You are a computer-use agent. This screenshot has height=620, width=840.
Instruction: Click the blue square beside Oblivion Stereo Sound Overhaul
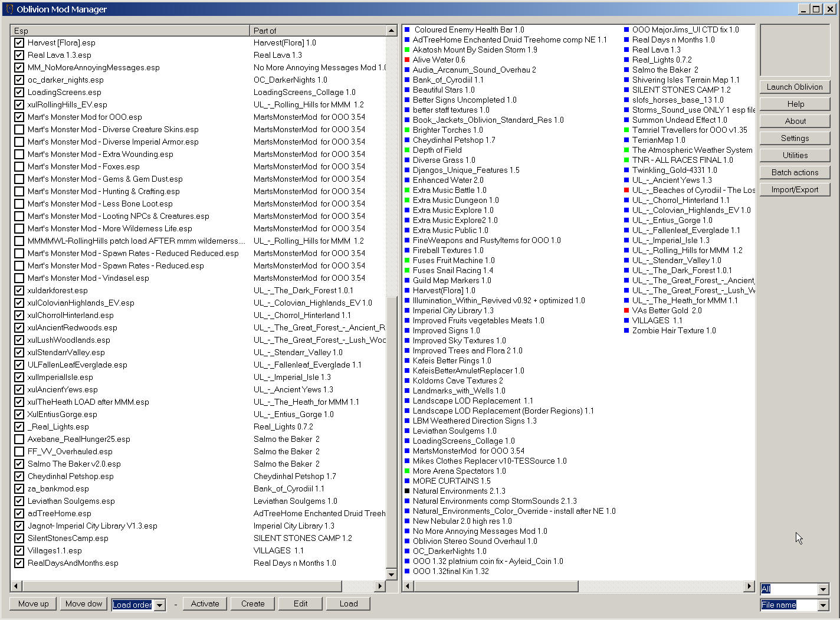pyautogui.click(x=407, y=541)
